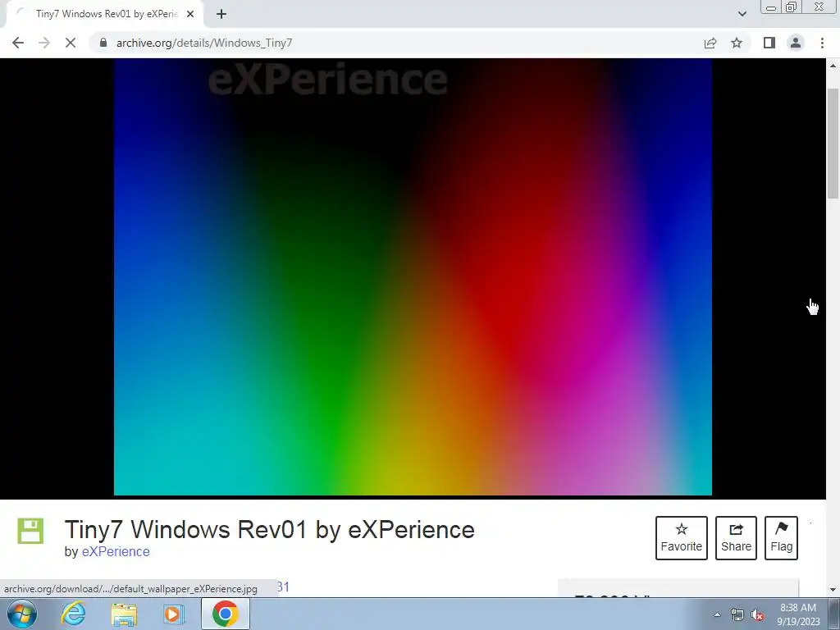
Task: View site security lock information
Action: (103, 43)
